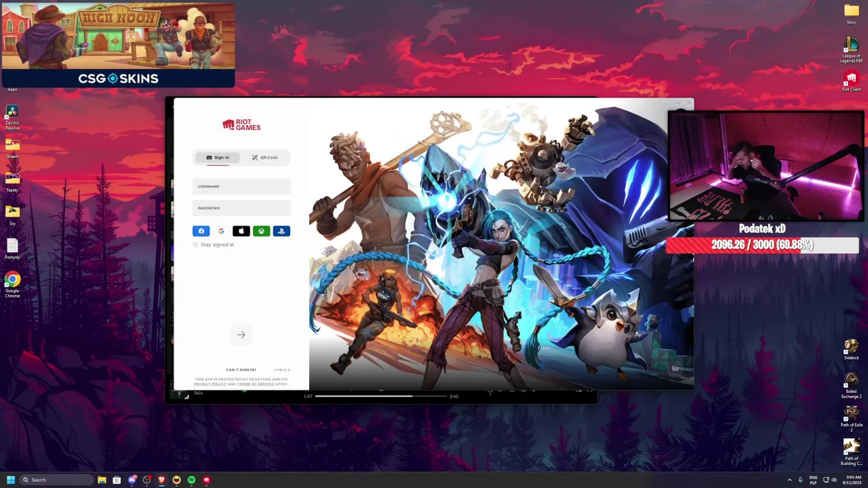Open Path of Building desktop shortcut

pos(851,453)
